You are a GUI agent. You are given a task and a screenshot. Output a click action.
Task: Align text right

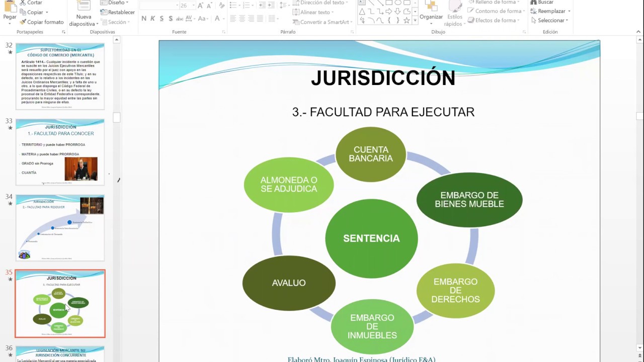tap(251, 19)
